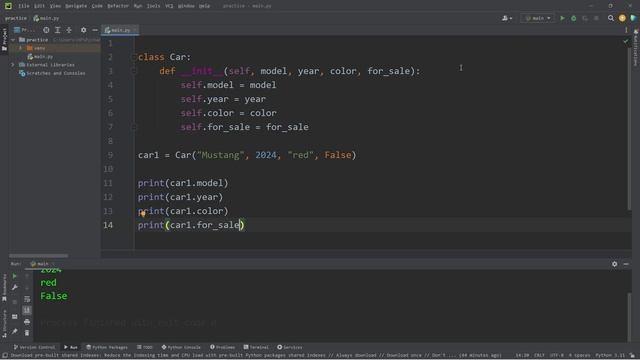Select opened file target icon in Project panel
640x360 pixels.
coord(46,30)
